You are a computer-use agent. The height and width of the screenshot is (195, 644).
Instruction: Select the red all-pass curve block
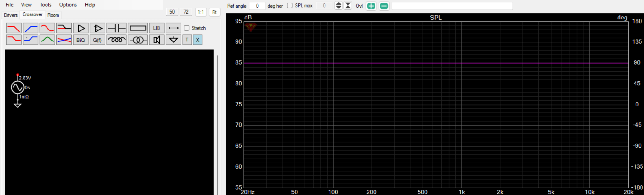47,28
